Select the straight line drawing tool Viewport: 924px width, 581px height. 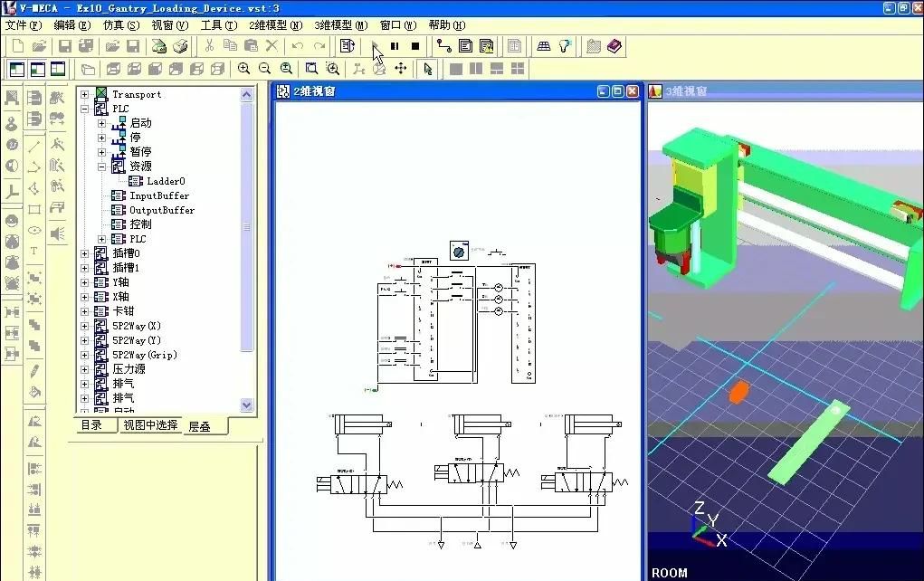coord(34,146)
